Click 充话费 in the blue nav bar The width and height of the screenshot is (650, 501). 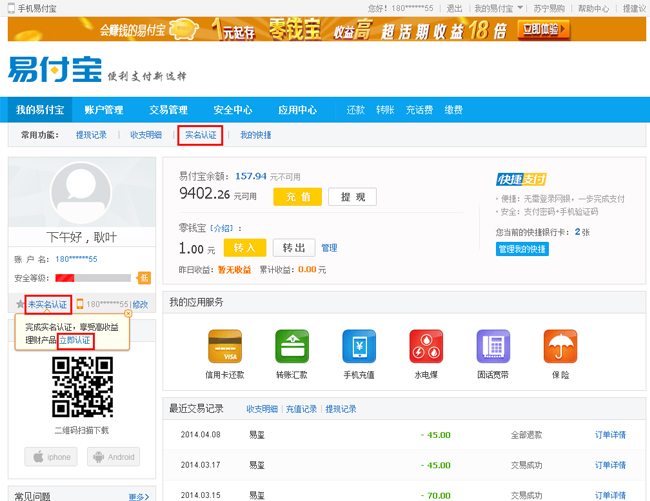[419, 110]
